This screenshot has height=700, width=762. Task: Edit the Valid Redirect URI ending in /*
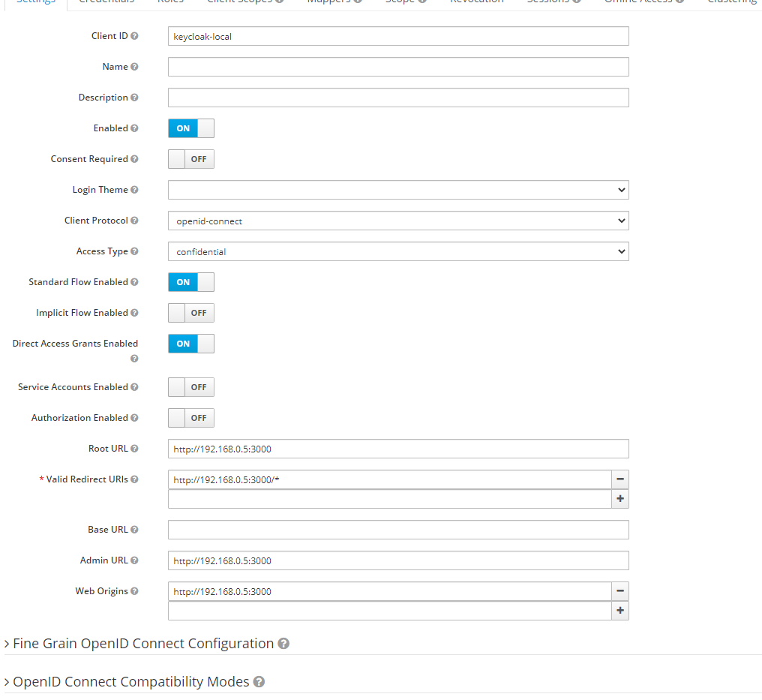click(x=390, y=479)
